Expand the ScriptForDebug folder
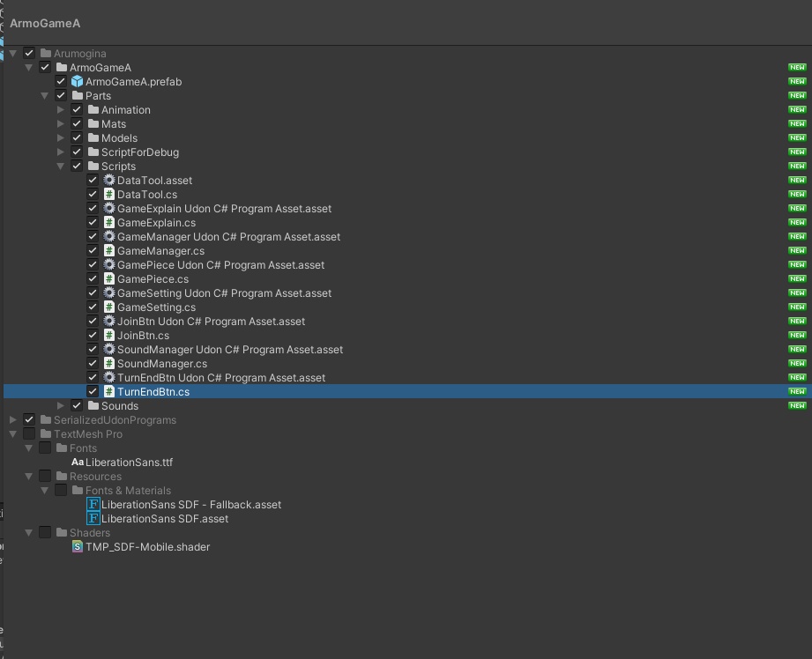 point(61,152)
